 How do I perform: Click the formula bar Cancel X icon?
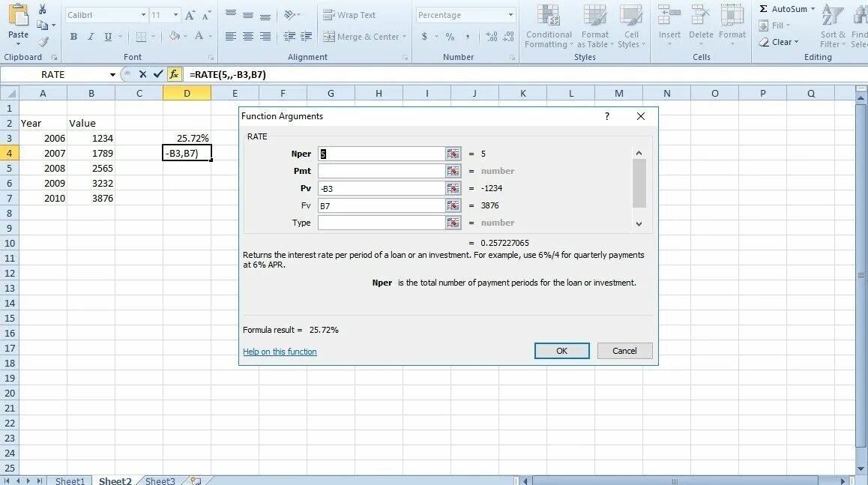143,74
